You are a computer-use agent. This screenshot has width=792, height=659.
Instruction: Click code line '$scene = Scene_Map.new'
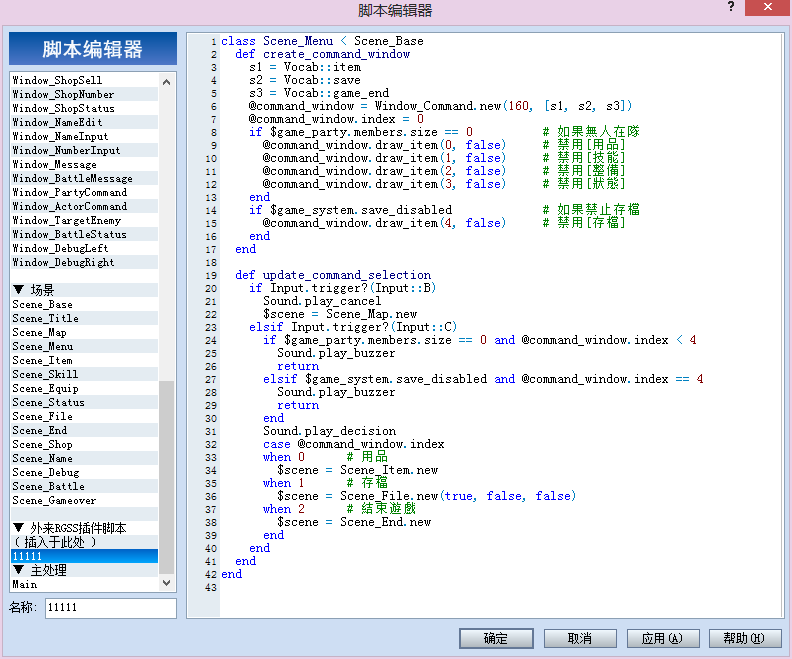[340, 314]
